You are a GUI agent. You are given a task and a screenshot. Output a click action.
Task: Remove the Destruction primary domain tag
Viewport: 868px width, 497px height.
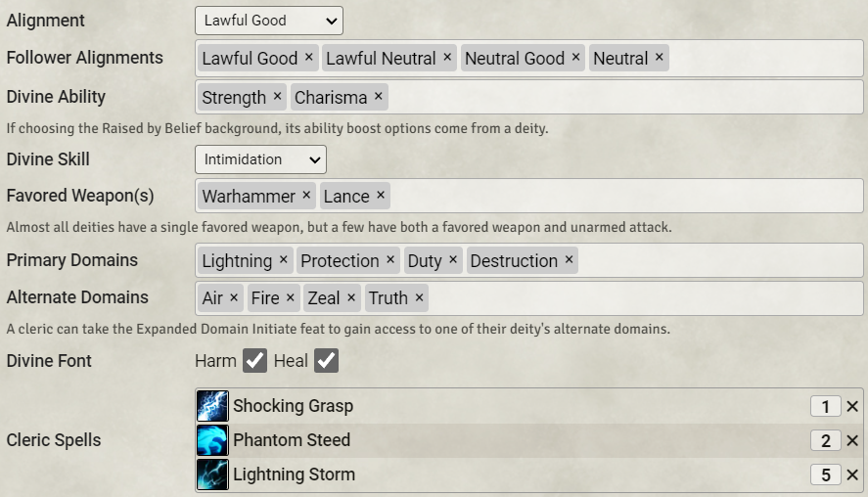570,260
